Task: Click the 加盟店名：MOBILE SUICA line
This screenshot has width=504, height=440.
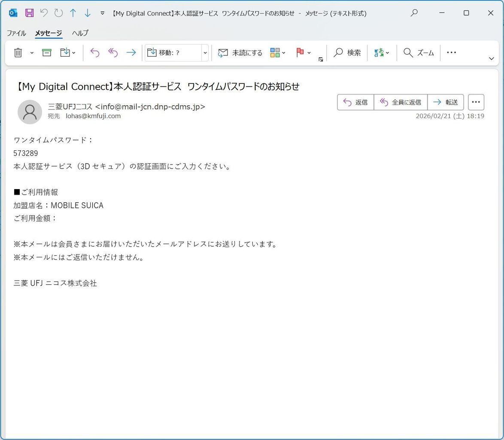Action: [58, 205]
